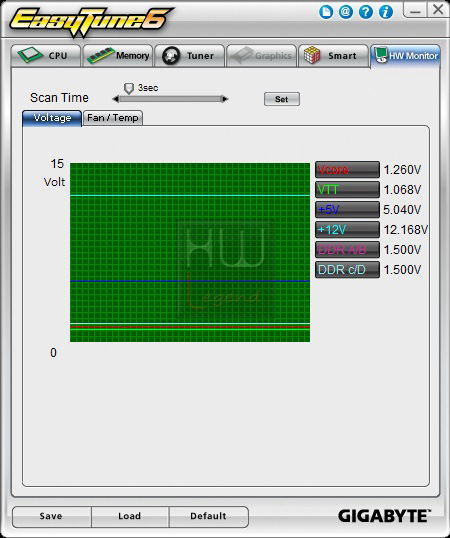The image size is (450, 538).
Task: Switch to the Memory tab
Action: click(118, 56)
